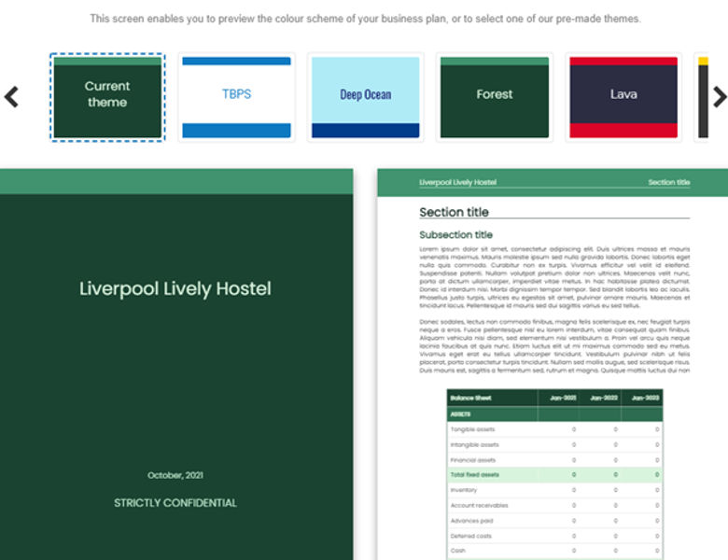Apply the Deep Ocean theme
The height and width of the screenshot is (560, 728).
[x=365, y=96]
